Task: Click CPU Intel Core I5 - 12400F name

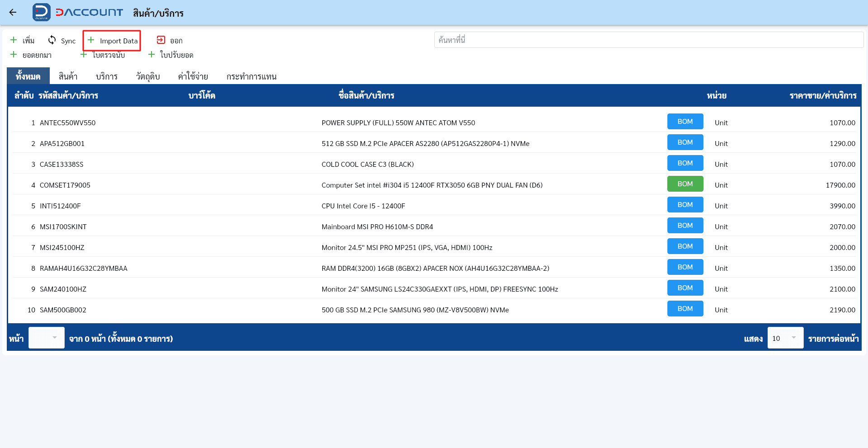Action: point(363,206)
